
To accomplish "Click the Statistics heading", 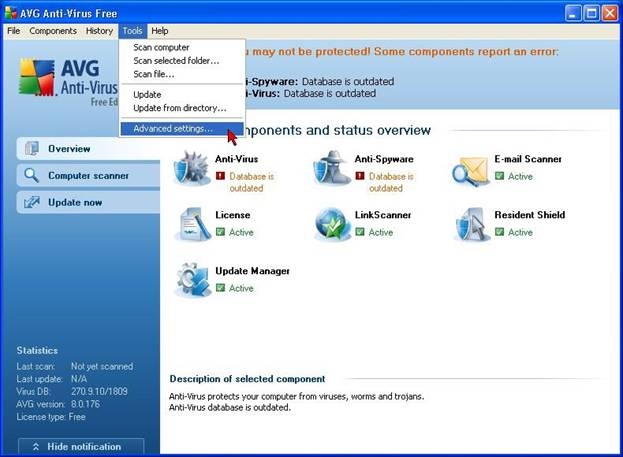I will click(37, 350).
